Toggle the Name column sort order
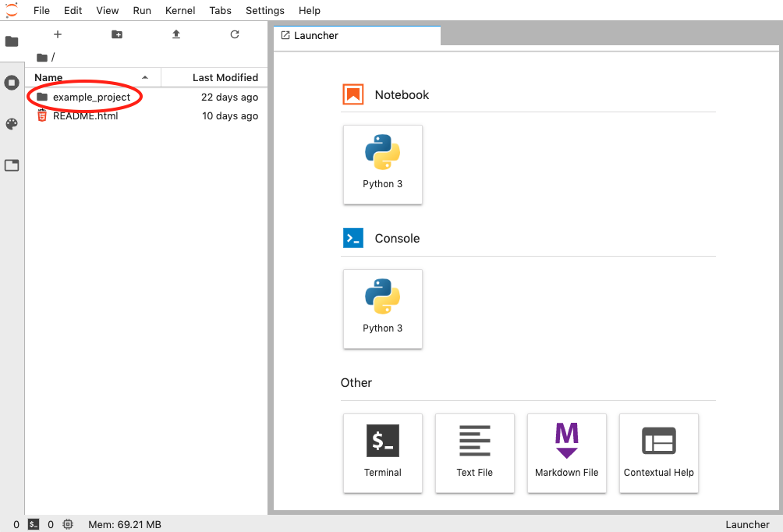783x532 pixels. coord(48,77)
